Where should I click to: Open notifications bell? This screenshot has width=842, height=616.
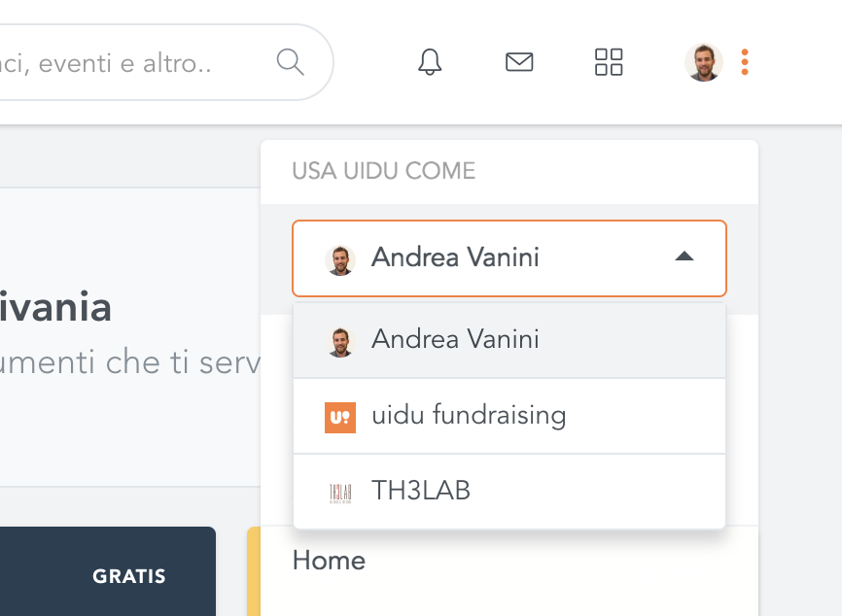click(430, 62)
